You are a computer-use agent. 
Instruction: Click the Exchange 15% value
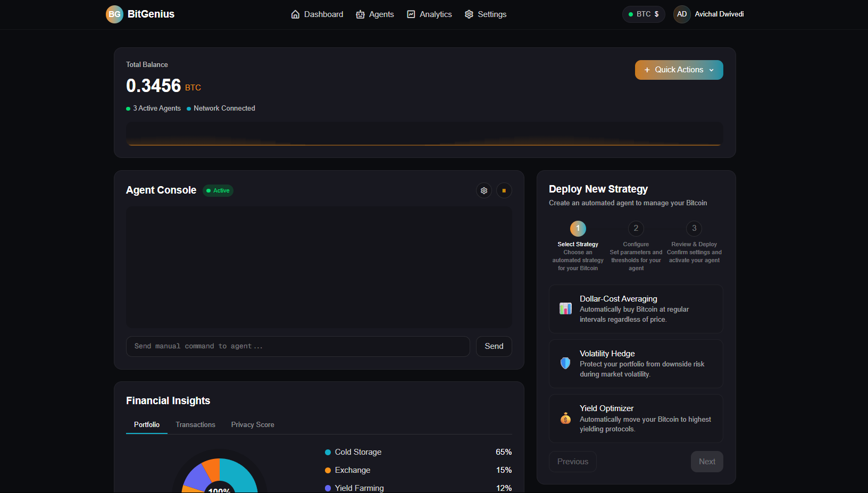tap(504, 470)
